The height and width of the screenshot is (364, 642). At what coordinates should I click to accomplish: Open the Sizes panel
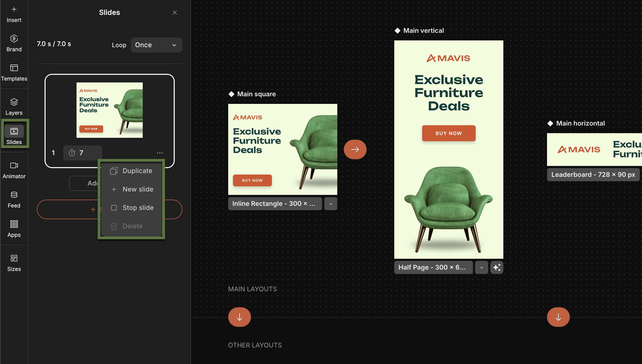coord(14,263)
